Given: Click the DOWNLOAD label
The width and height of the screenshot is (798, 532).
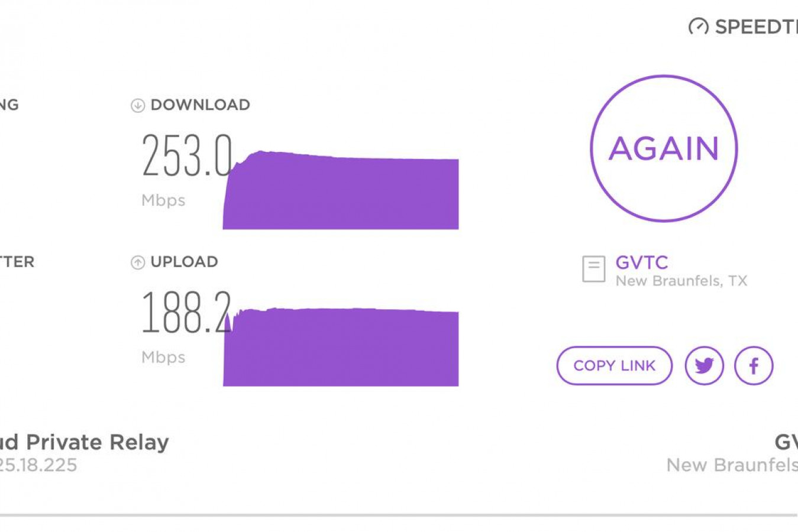Looking at the screenshot, I should 200,105.
